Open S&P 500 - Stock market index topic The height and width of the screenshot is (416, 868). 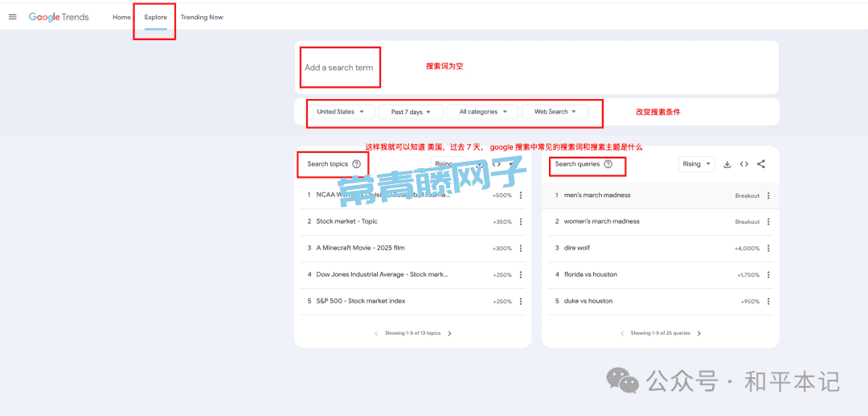361,301
